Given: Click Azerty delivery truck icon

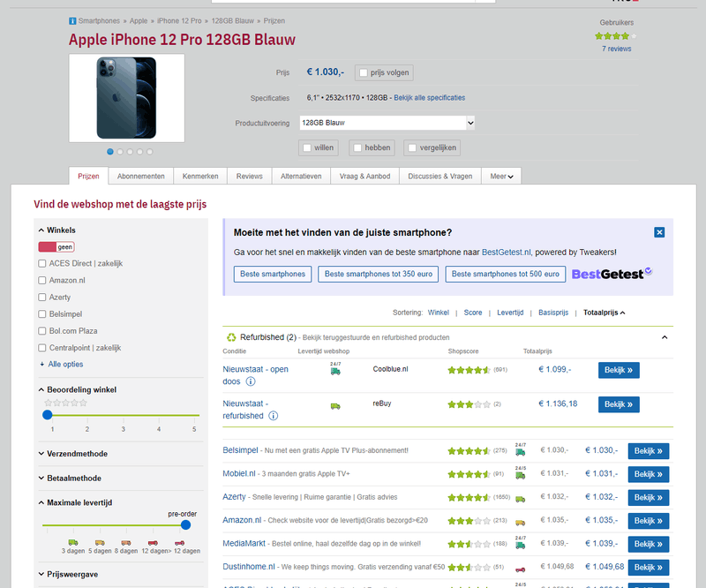Looking at the screenshot, I should click(x=521, y=499).
